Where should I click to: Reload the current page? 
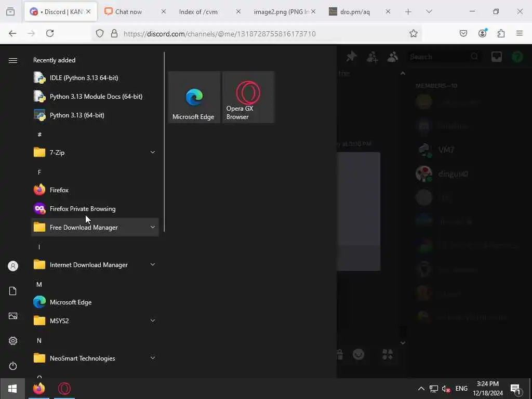pos(50,33)
